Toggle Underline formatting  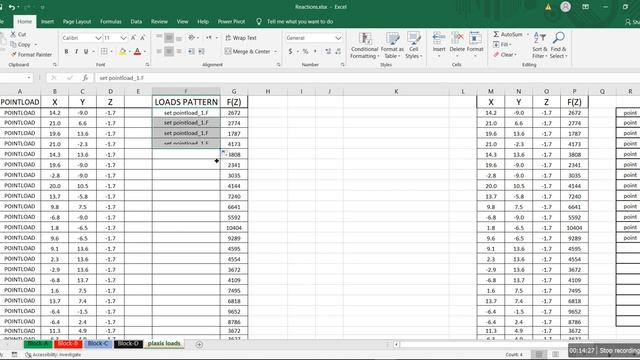[x=86, y=51]
